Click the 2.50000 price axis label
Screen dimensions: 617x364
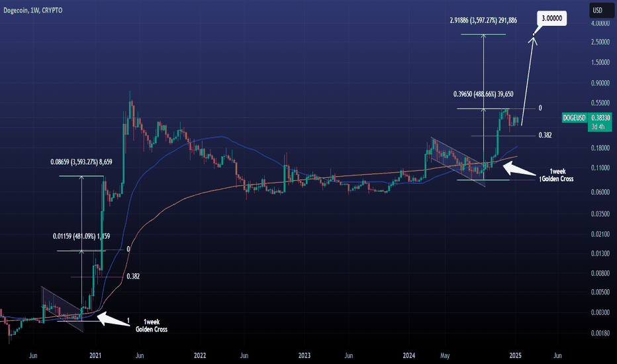coord(600,42)
